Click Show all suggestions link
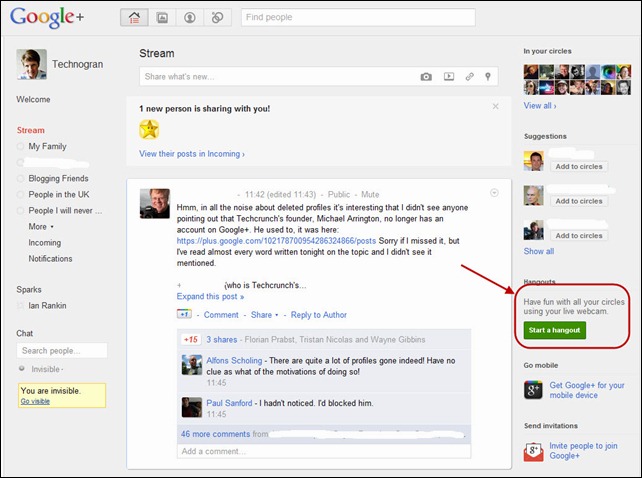Screen dimensions: 642x478 click(x=539, y=251)
